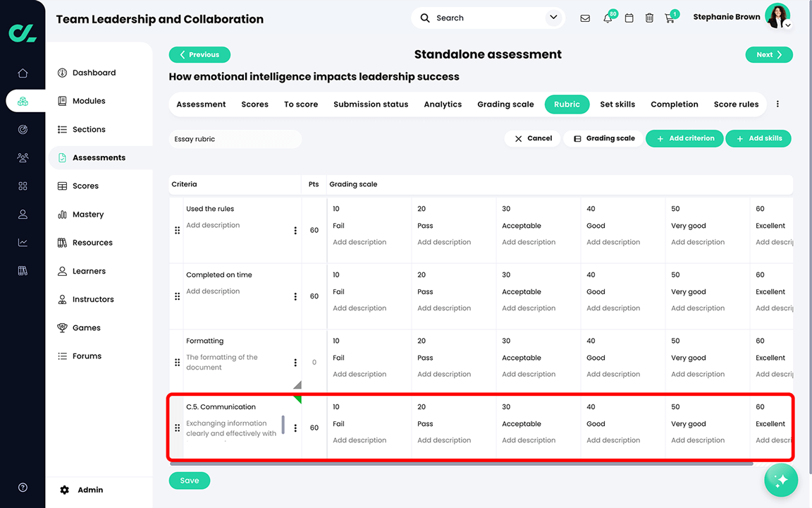This screenshot has height=508, width=812.
Task: Open Learners in sidebar
Action: (81, 271)
